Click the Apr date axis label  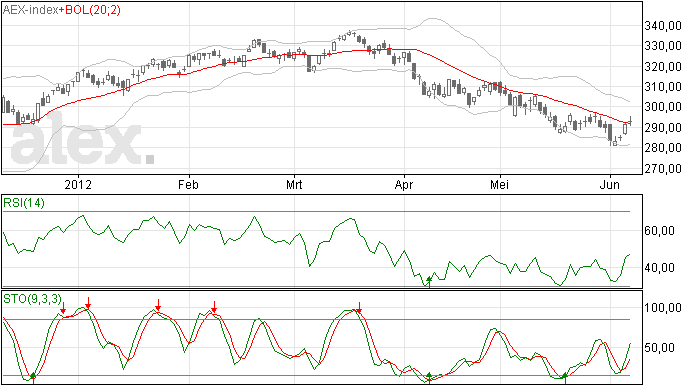404,184
